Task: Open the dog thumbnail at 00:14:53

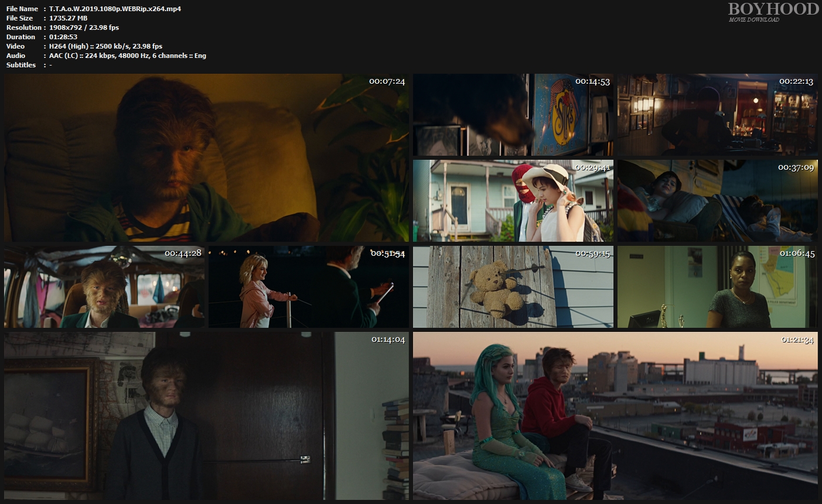Action: (x=513, y=115)
